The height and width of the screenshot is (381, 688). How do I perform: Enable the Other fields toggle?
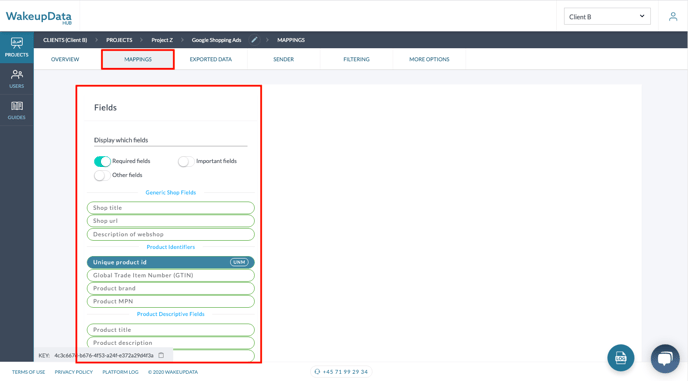pyautogui.click(x=102, y=176)
